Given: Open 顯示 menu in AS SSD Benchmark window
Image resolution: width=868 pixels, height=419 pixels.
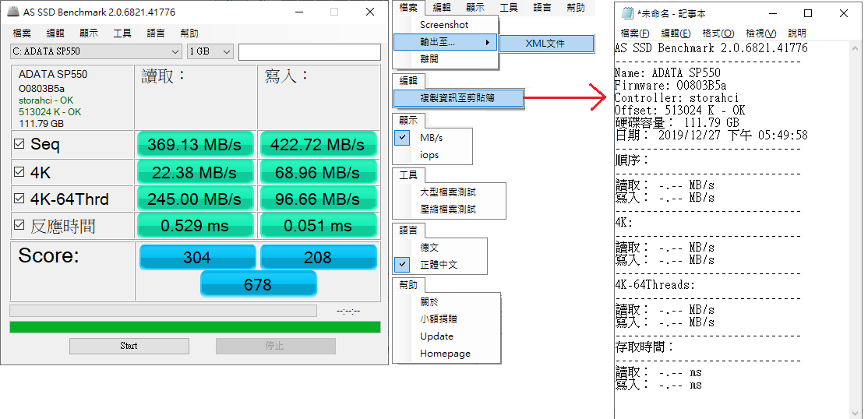Looking at the screenshot, I should pos(89,33).
